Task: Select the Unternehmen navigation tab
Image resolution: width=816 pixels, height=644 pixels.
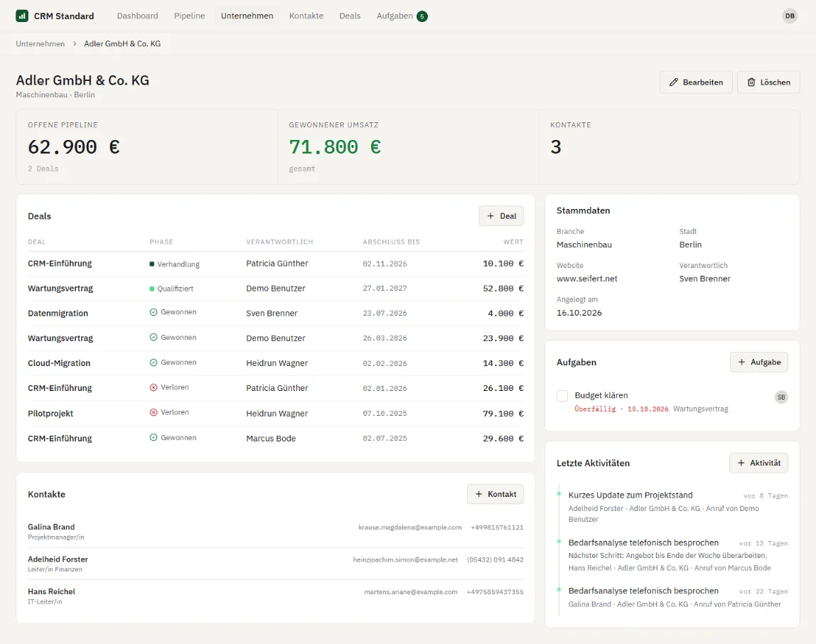Action: 247,16
